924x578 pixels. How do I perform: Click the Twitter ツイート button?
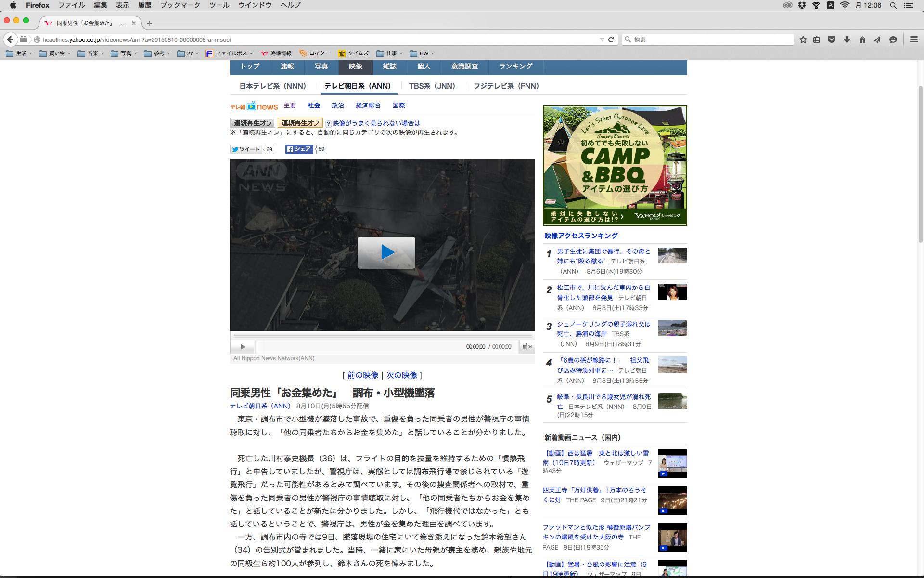pos(246,149)
